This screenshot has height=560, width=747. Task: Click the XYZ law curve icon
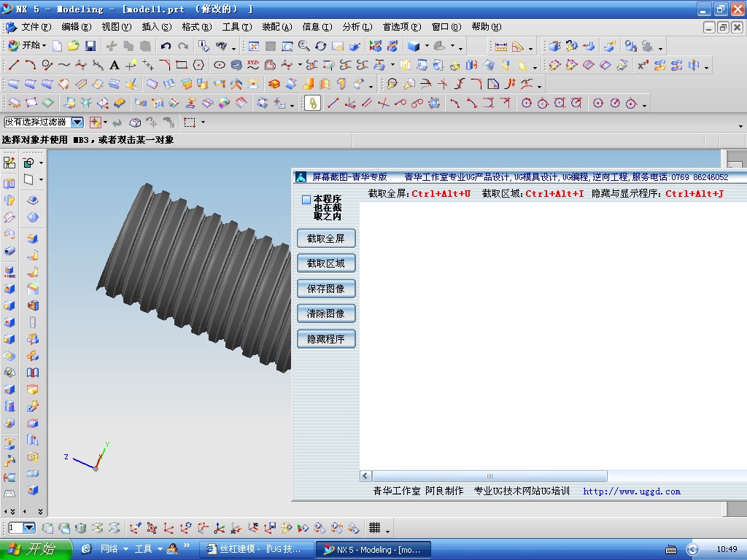coord(253,65)
